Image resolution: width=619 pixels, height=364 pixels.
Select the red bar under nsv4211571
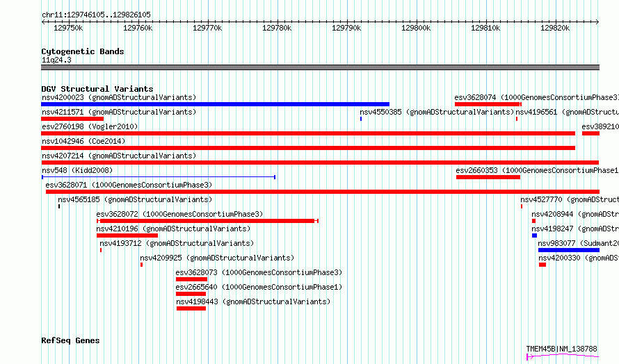coord(72,119)
